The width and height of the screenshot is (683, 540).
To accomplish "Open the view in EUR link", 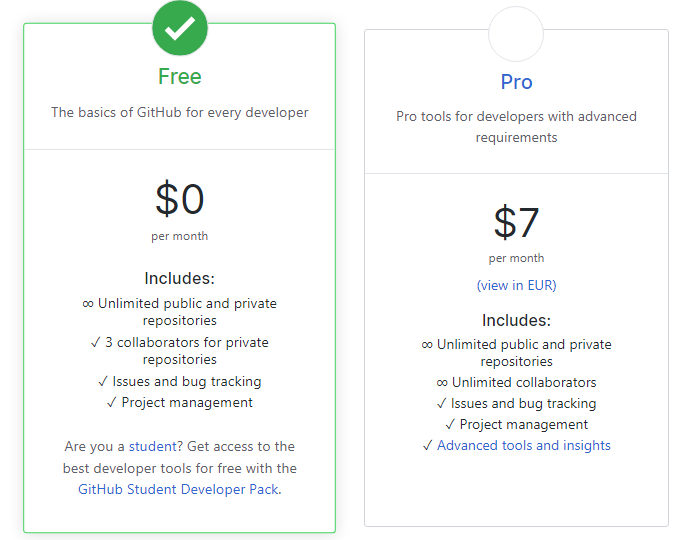I will pyautogui.click(x=516, y=285).
